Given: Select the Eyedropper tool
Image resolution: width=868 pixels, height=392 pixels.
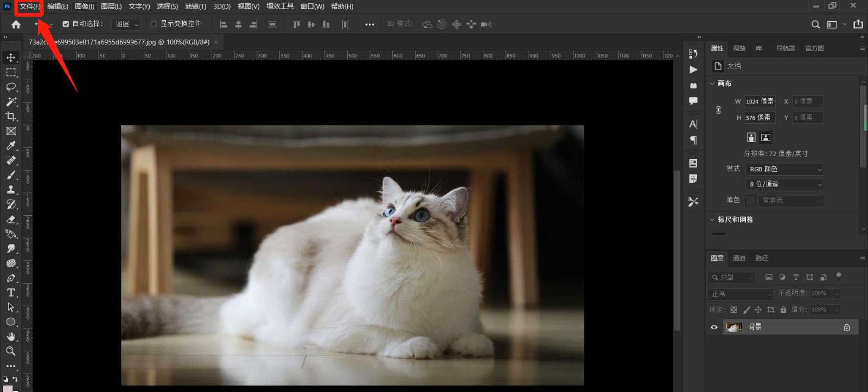Looking at the screenshot, I should click(11, 145).
